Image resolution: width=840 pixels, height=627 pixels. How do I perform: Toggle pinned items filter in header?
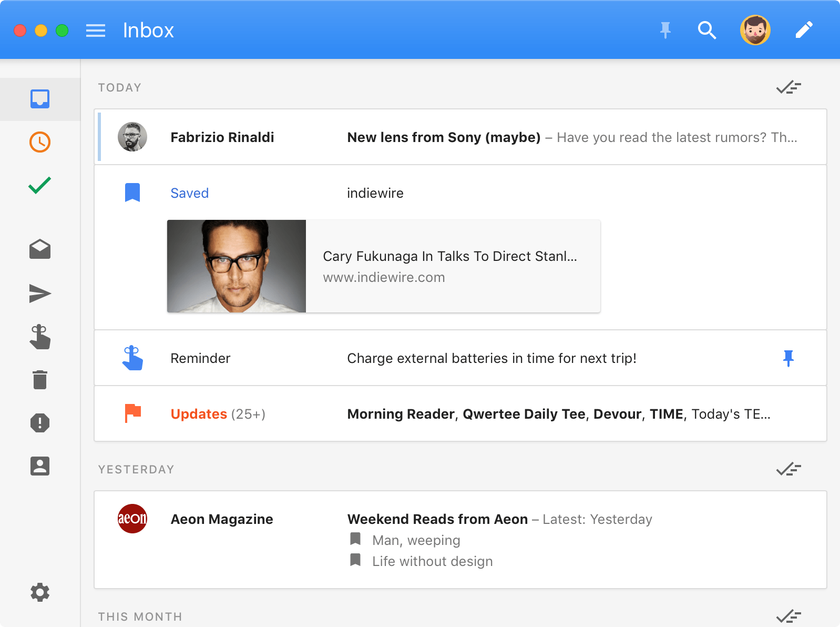(x=665, y=31)
